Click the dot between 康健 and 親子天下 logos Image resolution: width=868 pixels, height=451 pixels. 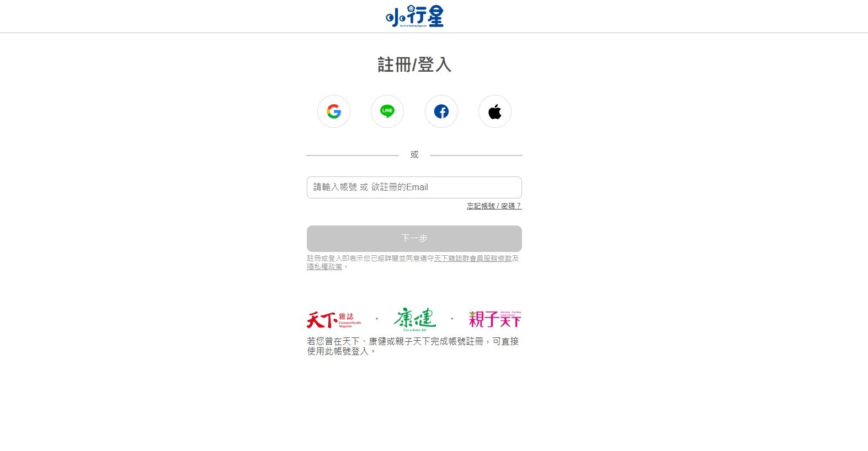(x=452, y=319)
